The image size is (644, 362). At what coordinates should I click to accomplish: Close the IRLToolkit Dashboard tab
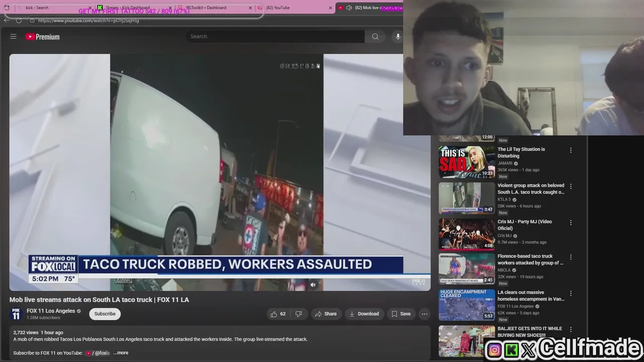pyautogui.click(x=251, y=8)
